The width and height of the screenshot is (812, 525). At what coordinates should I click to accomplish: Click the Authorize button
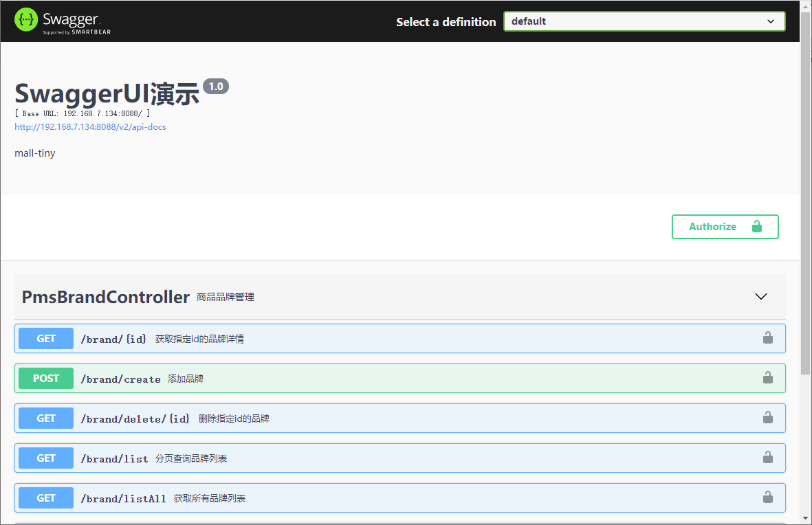725,227
